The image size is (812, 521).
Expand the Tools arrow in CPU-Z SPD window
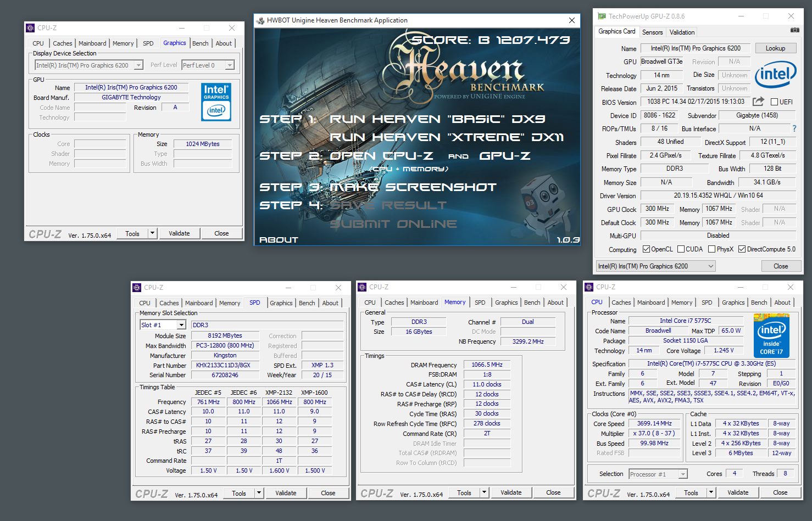(x=259, y=493)
